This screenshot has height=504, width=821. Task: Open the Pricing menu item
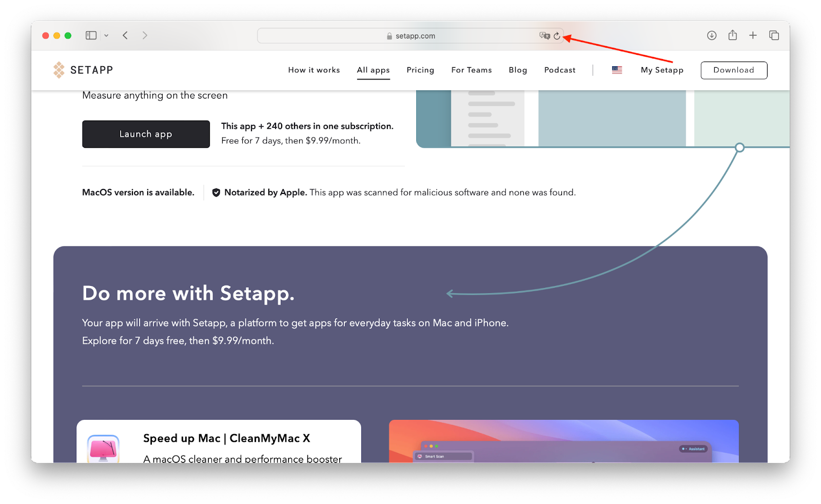(420, 70)
